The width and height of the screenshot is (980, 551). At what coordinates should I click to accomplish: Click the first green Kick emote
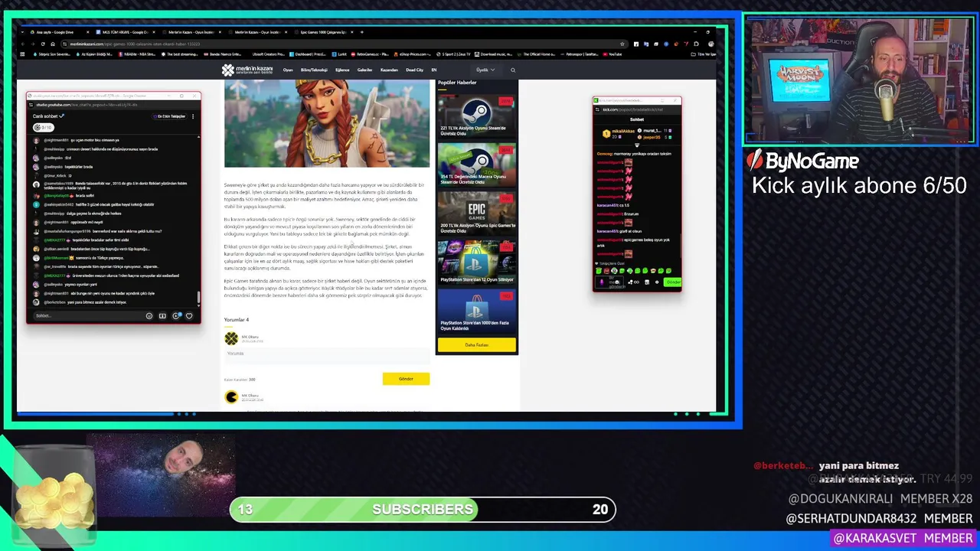pos(599,270)
